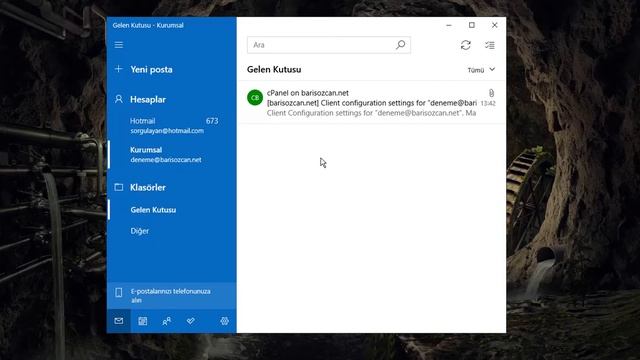Select the Hotmail account
The width and height of the screenshot is (640, 360).
pyautogui.click(x=171, y=125)
